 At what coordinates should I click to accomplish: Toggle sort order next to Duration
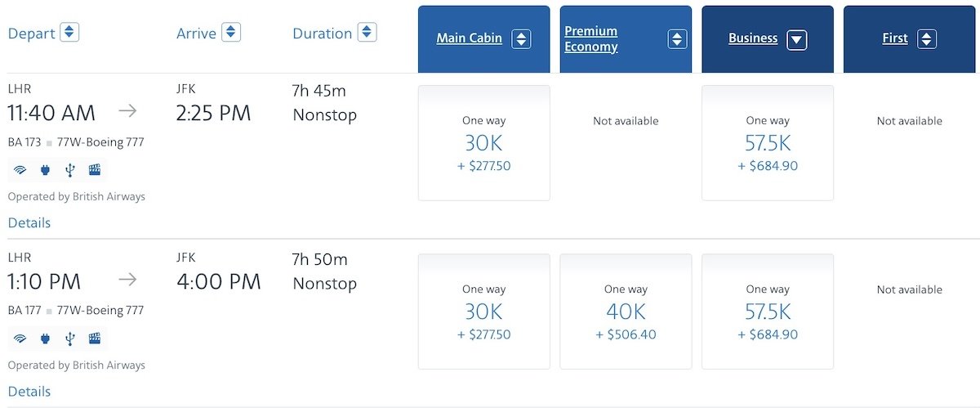click(367, 33)
